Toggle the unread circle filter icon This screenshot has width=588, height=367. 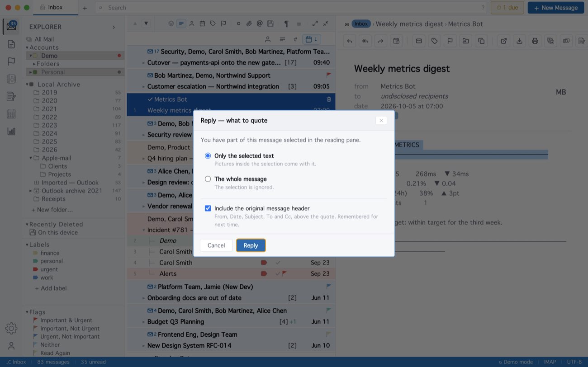pyautogui.click(x=238, y=24)
